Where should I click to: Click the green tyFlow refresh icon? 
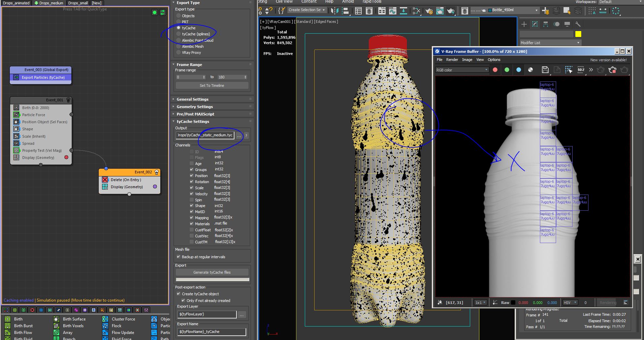(162, 12)
